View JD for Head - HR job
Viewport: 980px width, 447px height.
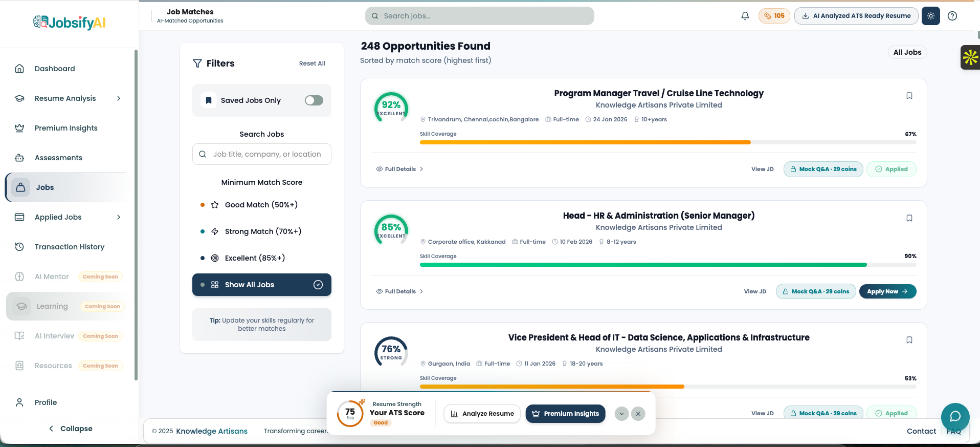coord(755,291)
